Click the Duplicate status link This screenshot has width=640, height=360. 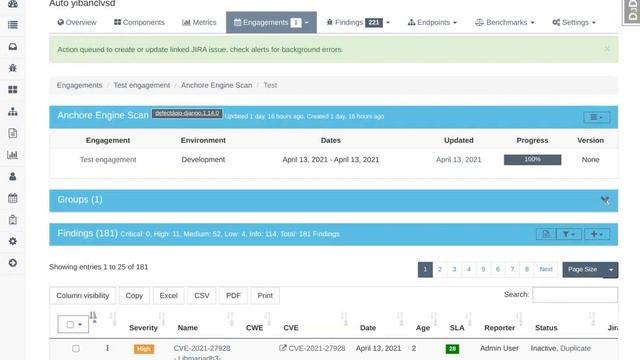pos(576,348)
